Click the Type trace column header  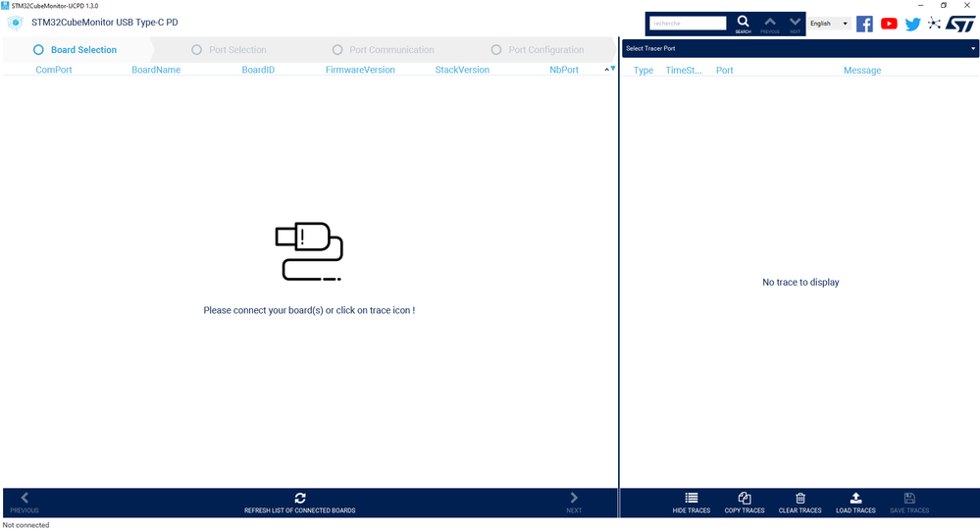(x=644, y=71)
